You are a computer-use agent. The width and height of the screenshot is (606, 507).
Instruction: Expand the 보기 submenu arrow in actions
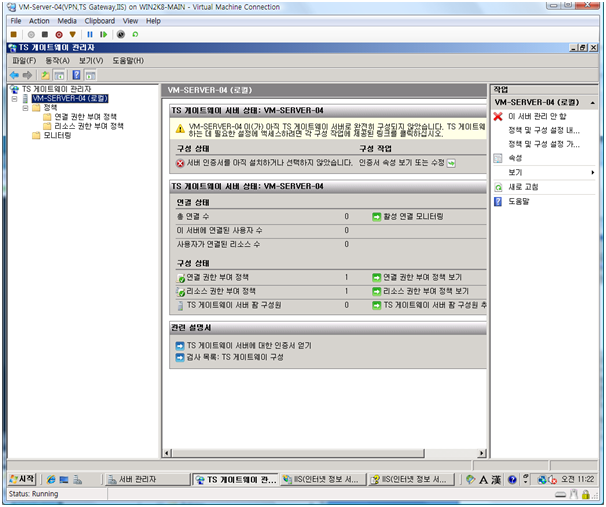[592, 173]
